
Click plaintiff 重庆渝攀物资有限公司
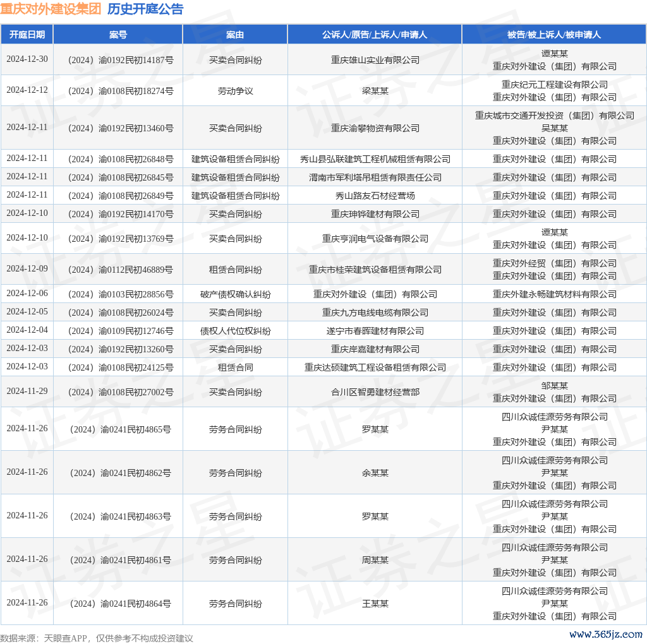pos(375,128)
